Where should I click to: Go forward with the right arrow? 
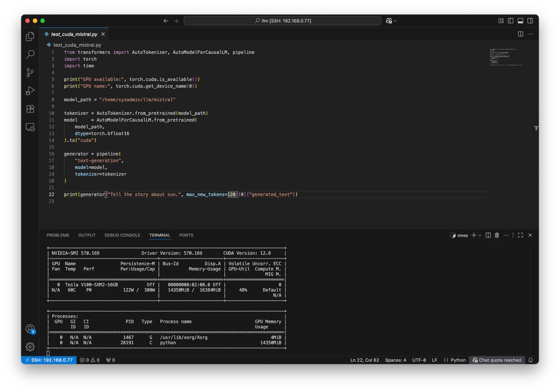pyautogui.click(x=176, y=21)
